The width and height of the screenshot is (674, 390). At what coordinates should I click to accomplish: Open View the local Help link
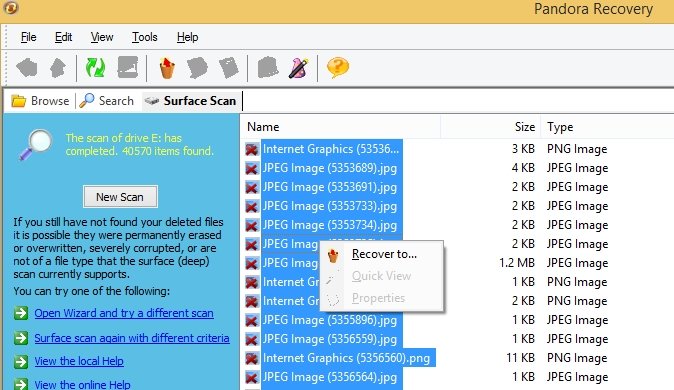pos(79,361)
